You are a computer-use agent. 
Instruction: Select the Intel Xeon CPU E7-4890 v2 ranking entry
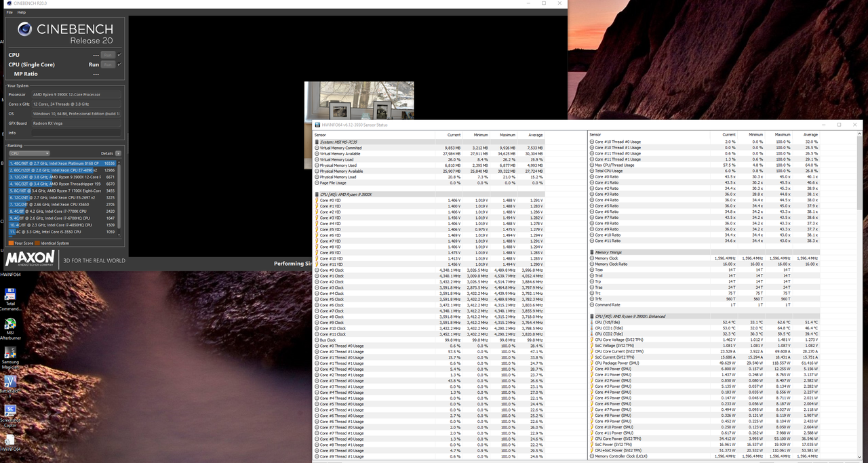click(63, 170)
